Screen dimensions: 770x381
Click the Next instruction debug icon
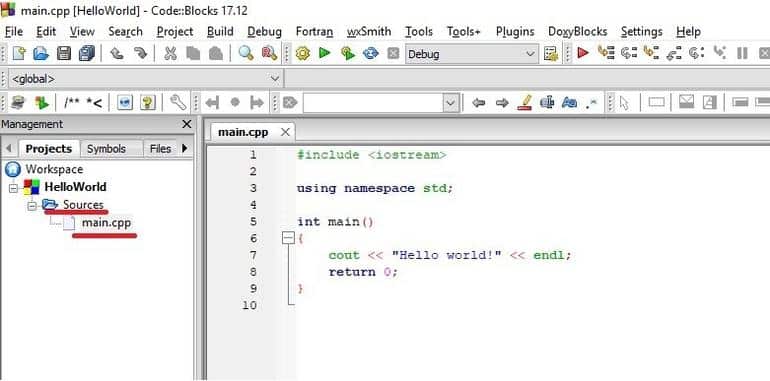(x=696, y=53)
